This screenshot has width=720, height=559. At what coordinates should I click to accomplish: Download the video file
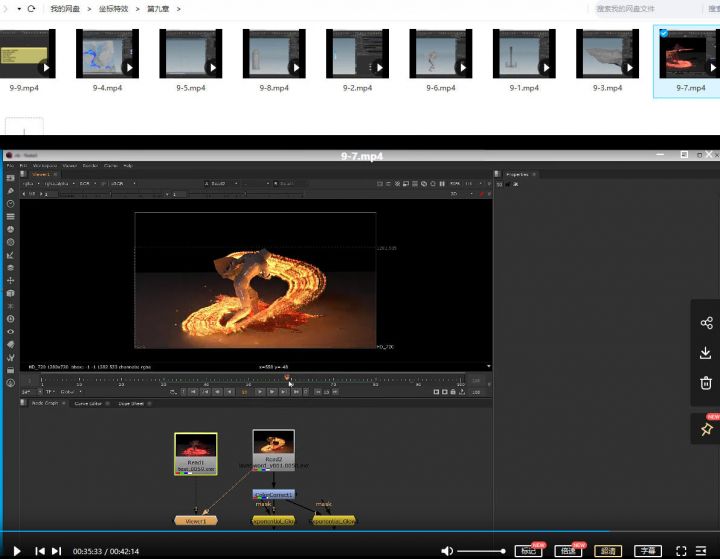(706, 353)
